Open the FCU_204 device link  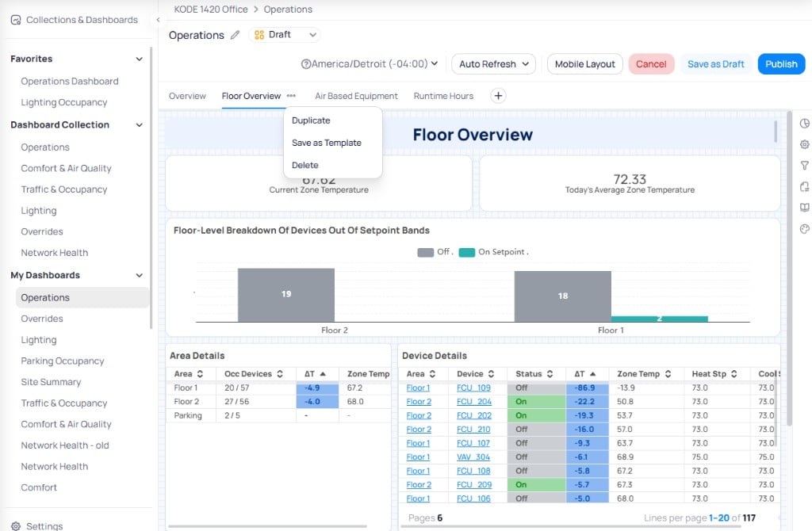click(x=474, y=402)
